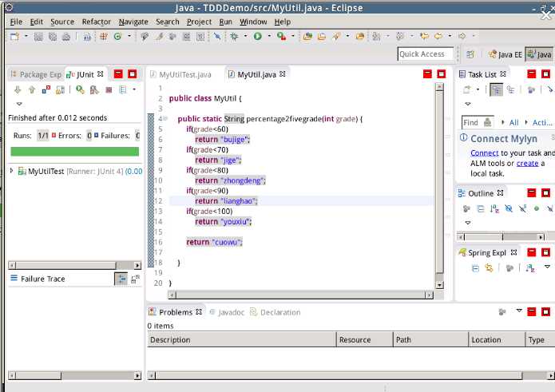This screenshot has width=555, height=392.
Task: Switch to the MyUtilTest.java editor tab
Action: (184, 74)
